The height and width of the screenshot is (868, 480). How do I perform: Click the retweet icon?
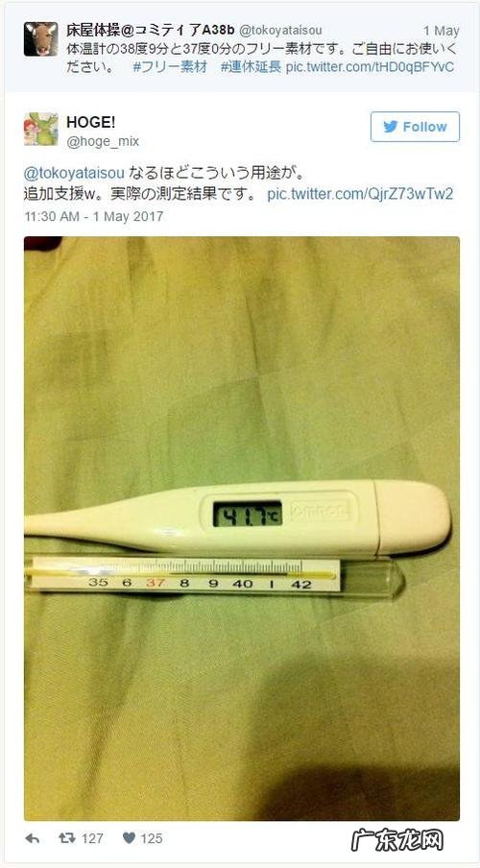(x=67, y=838)
